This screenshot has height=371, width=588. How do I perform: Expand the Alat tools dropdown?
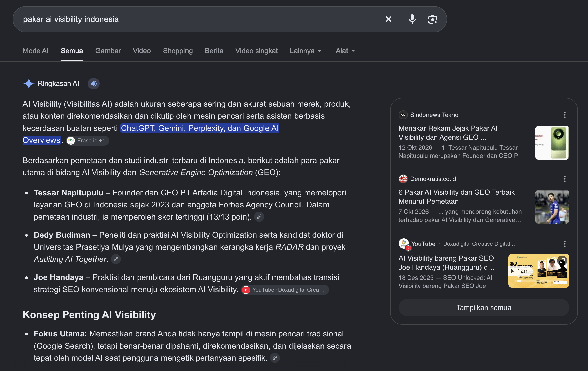345,51
